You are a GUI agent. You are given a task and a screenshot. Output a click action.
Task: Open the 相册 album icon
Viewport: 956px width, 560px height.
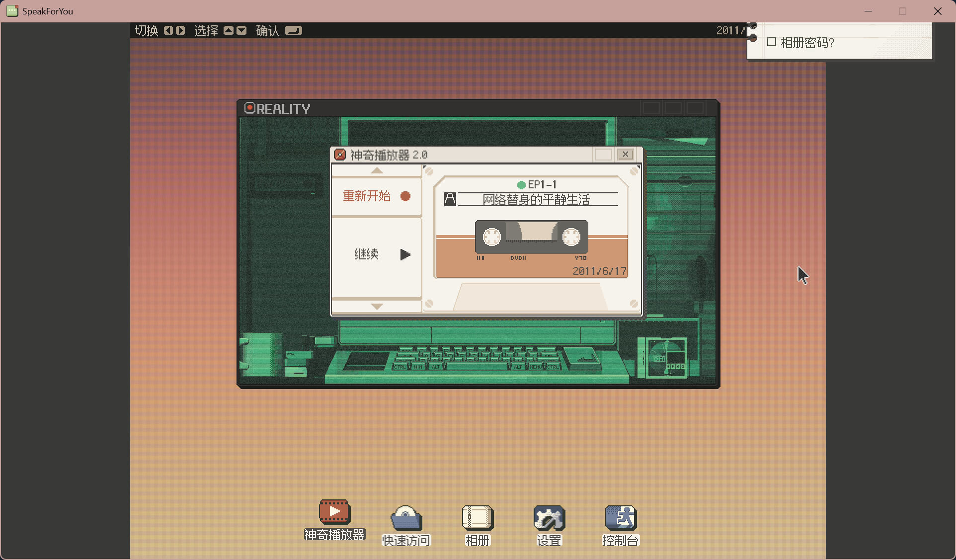click(x=477, y=518)
